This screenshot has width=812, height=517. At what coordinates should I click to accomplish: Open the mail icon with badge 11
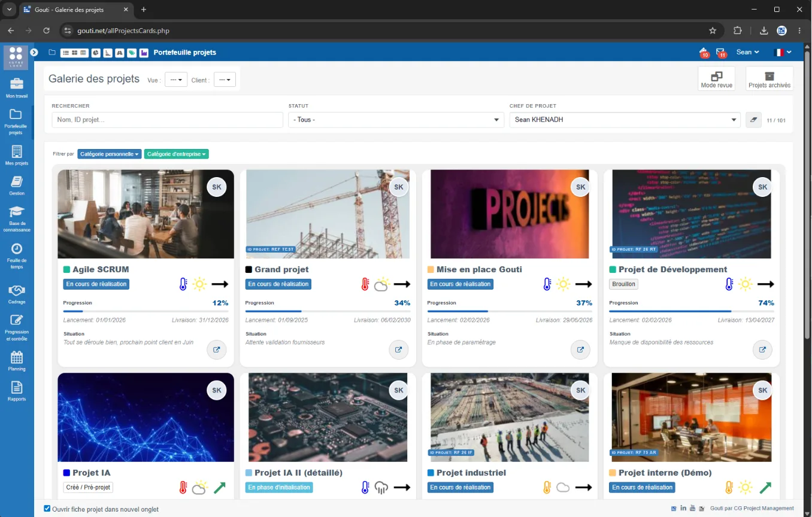[720, 53]
